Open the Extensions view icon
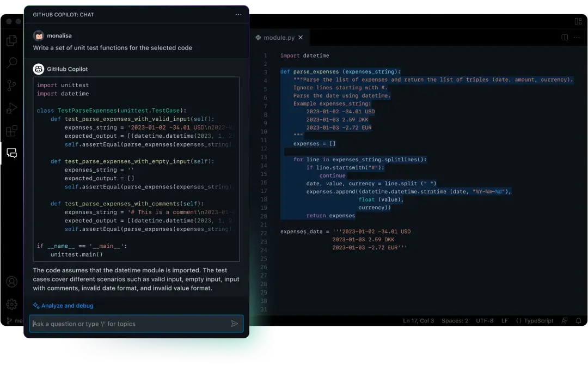 11,131
